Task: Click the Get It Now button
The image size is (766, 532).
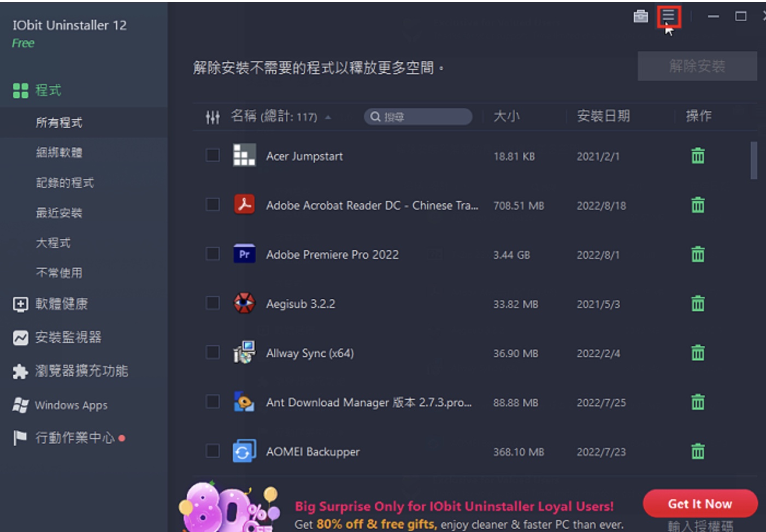Action: 700,504
